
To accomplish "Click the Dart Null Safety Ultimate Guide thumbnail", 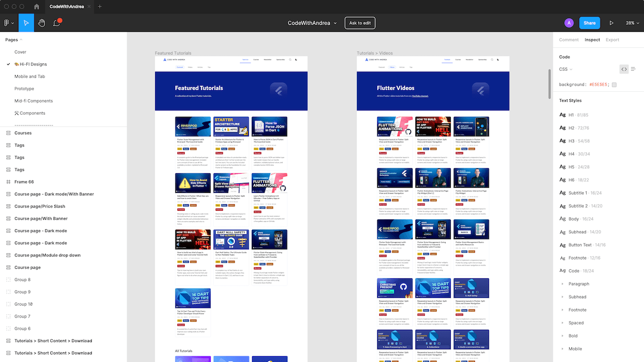I will coord(231,239).
